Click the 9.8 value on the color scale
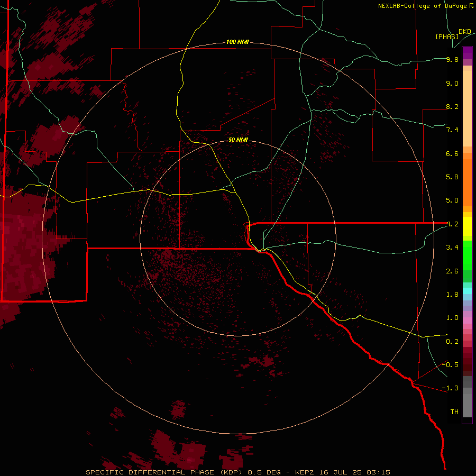 click(452, 59)
